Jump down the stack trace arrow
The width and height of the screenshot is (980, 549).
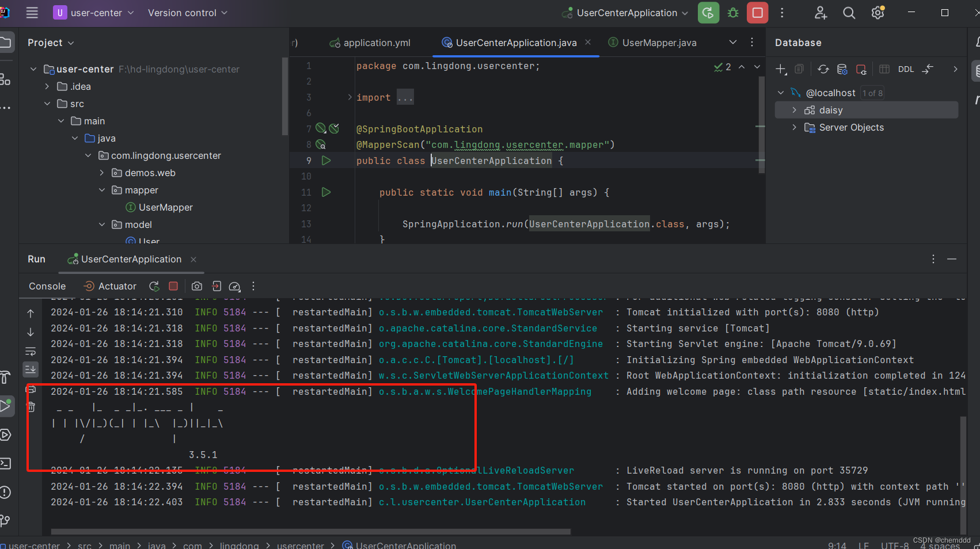(31, 332)
